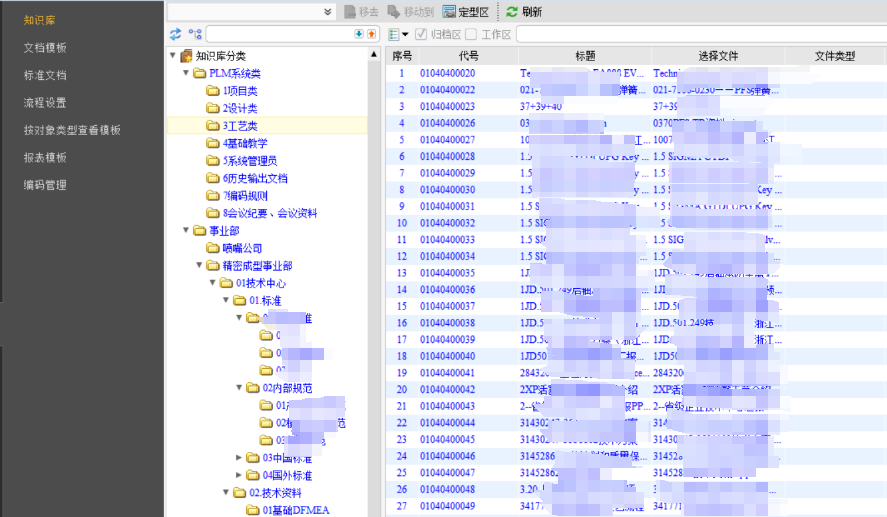The image size is (887, 517).
Task: Enable the 工作区 checkbox
Action: click(x=471, y=35)
